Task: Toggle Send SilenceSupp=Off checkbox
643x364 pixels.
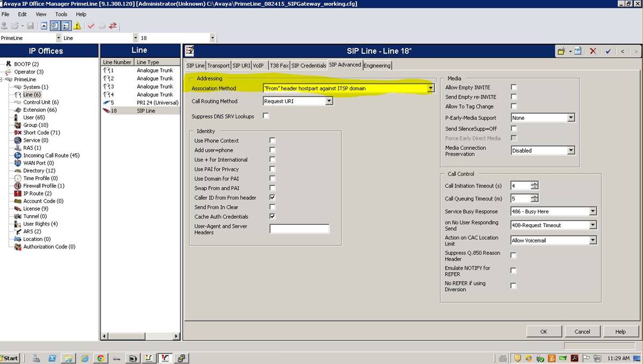Action: (x=514, y=129)
